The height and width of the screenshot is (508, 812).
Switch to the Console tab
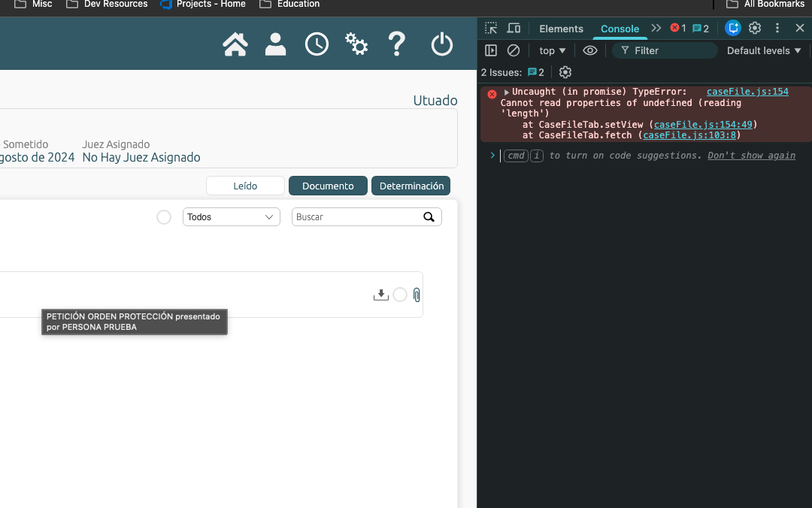[x=620, y=29]
